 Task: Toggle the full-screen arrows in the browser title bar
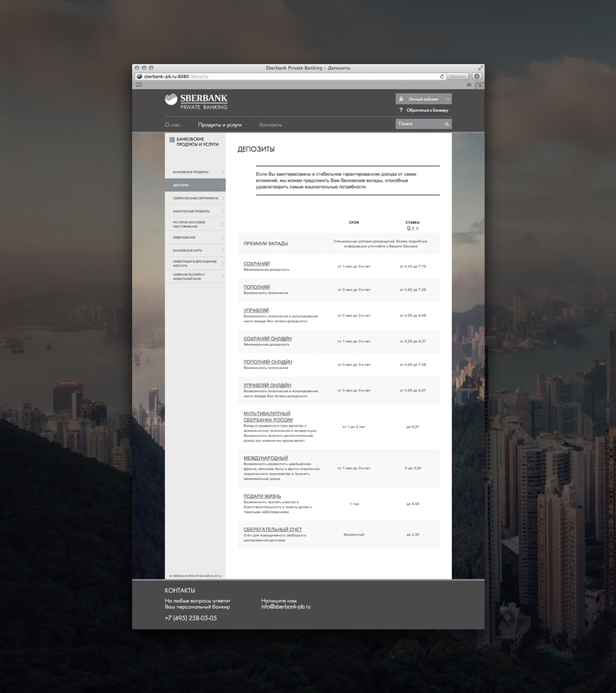pos(481,67)
